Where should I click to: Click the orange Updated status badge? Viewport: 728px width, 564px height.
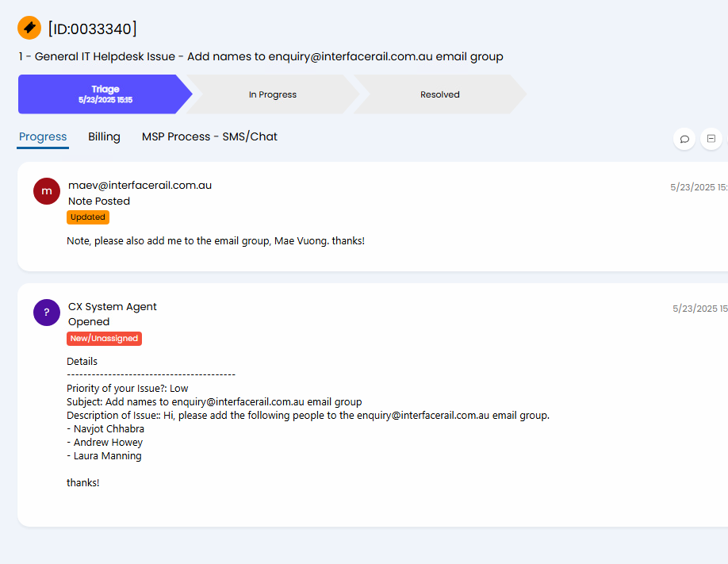pyautogui.click(x=88, y=217)
